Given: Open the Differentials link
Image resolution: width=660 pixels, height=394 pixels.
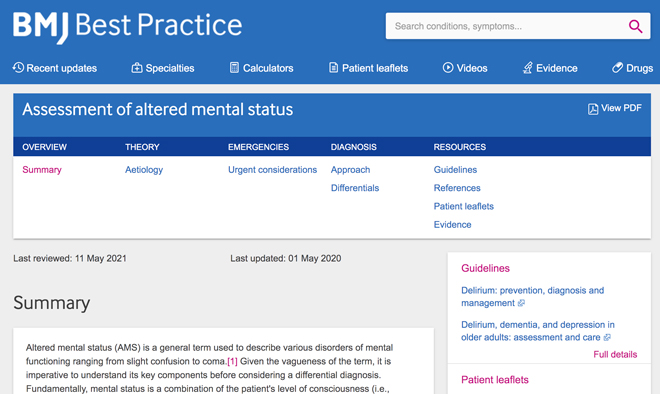Looking at the screenshot, I should pyautogui.click(x=355, y=188).
